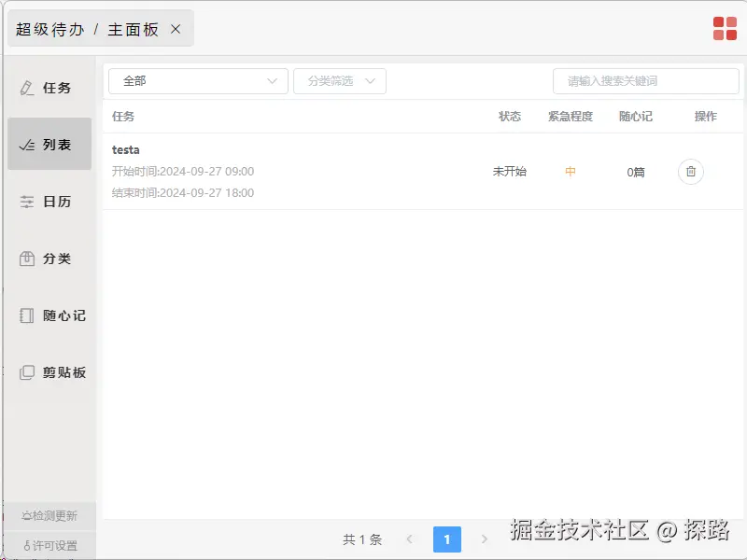
Task: Open the 分类筛选 category filter dropdown
Action: click(340, 81)
